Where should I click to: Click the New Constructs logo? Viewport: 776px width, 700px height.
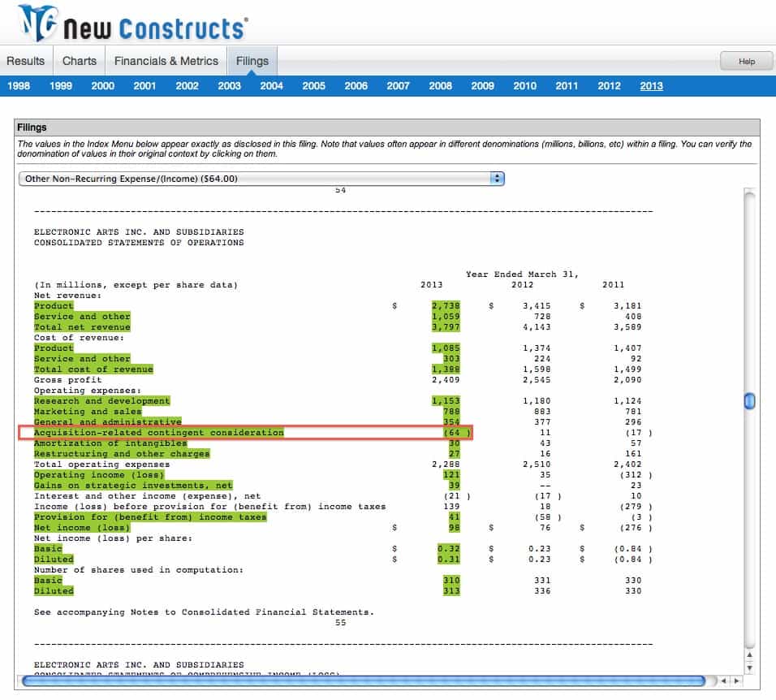click(133, 24)
